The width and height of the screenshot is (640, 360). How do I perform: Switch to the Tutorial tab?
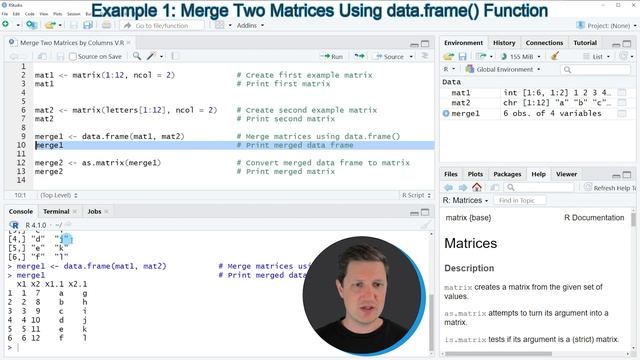(x=585, y=42)
